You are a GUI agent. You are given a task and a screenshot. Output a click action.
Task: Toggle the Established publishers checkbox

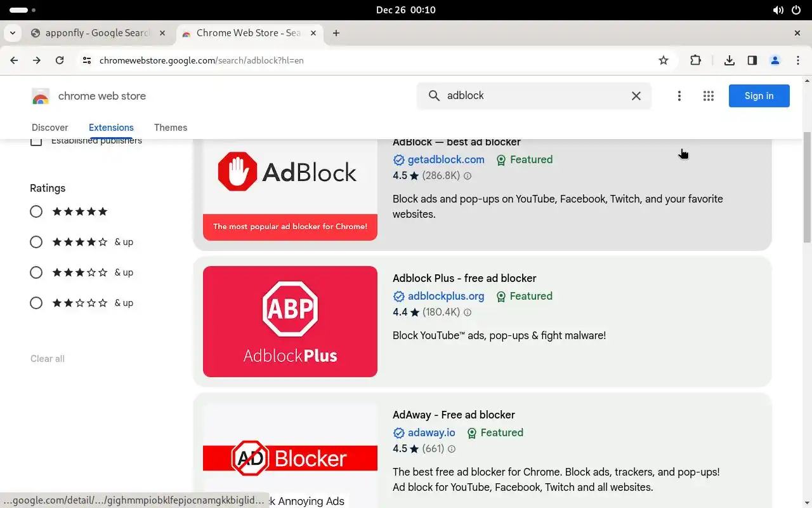pos(36,140)
